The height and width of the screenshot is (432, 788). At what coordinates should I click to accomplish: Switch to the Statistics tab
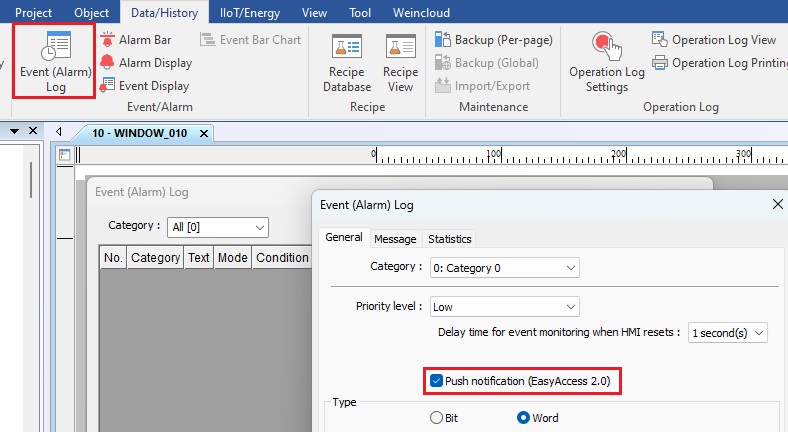pyautogui.click(x=449, y=239)
